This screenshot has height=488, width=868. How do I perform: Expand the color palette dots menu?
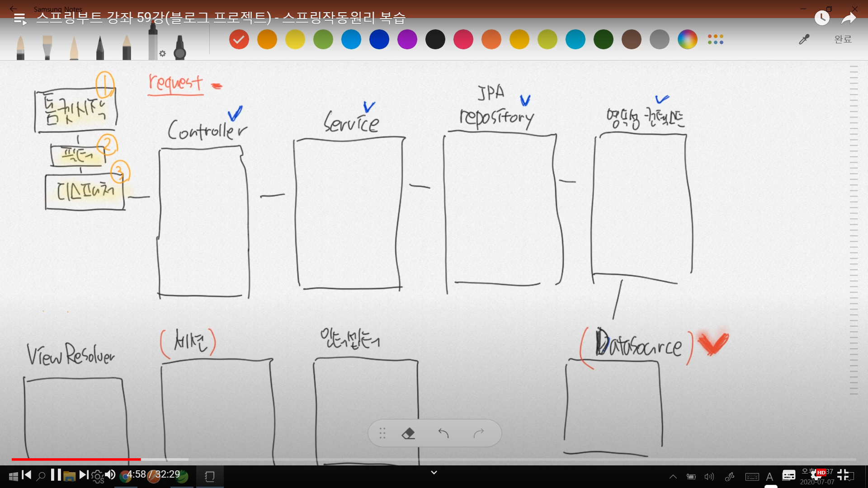click(715, 40)
